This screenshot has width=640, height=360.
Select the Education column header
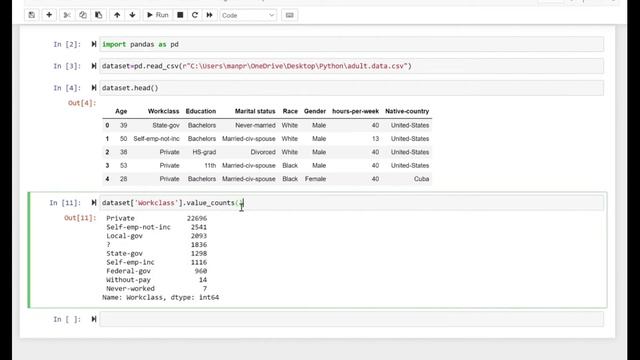tap(201, 111)
